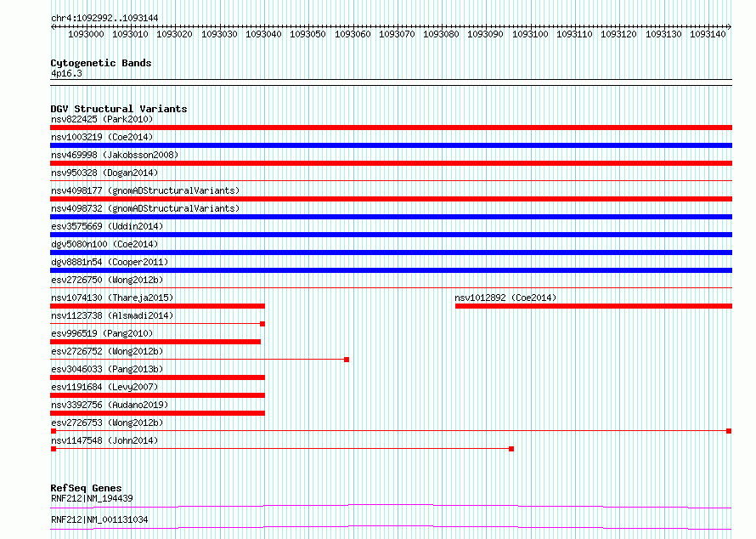Click the red bar under nsv3392756
This screenshot has height=539, width=756.
[x=158, y=413]
